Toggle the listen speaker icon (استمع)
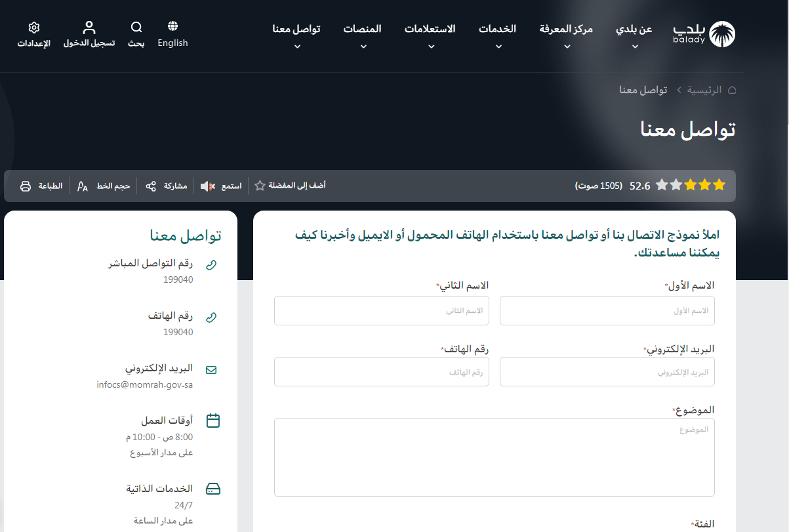 207,186
